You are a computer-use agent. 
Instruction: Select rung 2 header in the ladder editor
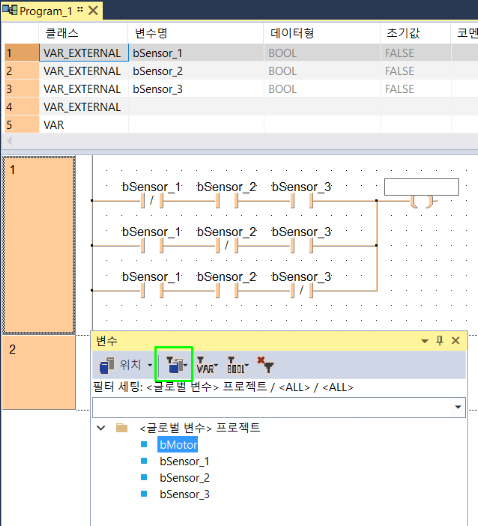tap(39, 372)
